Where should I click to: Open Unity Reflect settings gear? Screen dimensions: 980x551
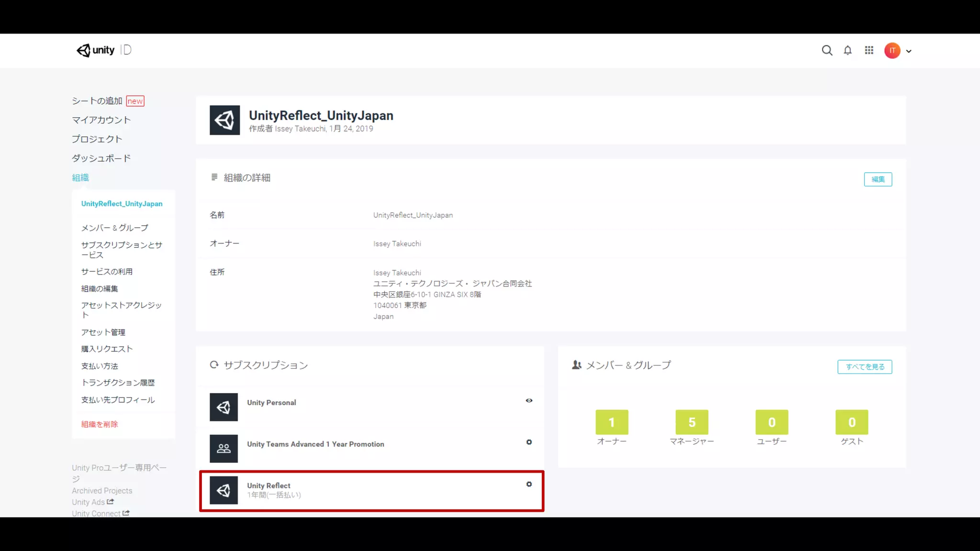click(x=529, y=484)
